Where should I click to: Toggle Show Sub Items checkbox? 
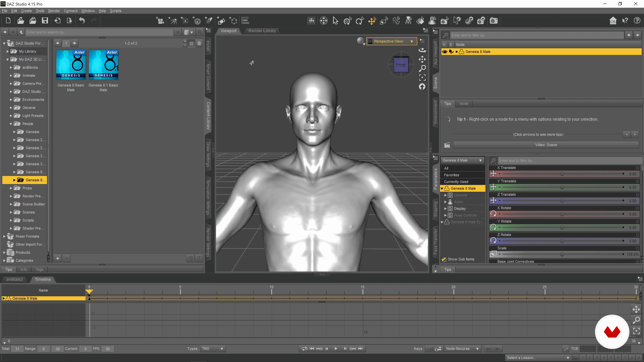(444, 259)
